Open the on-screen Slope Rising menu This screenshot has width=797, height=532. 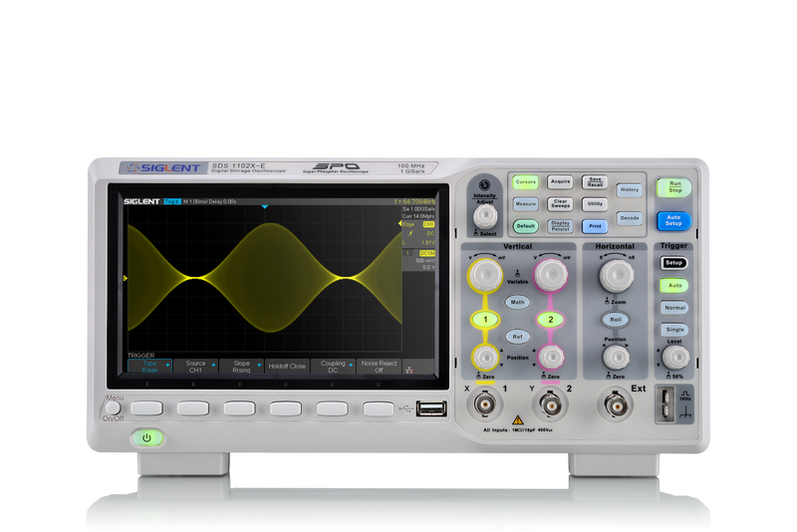click(241, 367)
